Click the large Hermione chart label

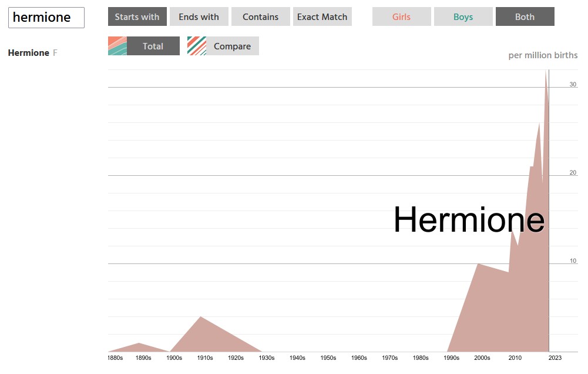(x=469, y=220)
